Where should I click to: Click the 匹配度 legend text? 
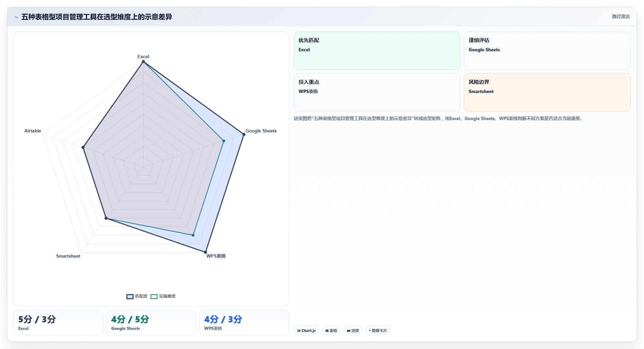tap(141, 296)
